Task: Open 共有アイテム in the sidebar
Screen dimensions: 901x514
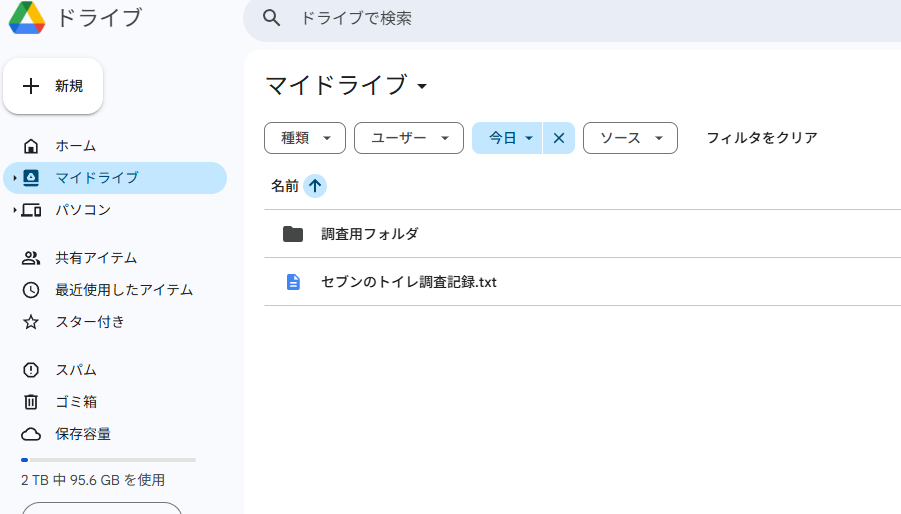Action: click(x=95, y=258)
